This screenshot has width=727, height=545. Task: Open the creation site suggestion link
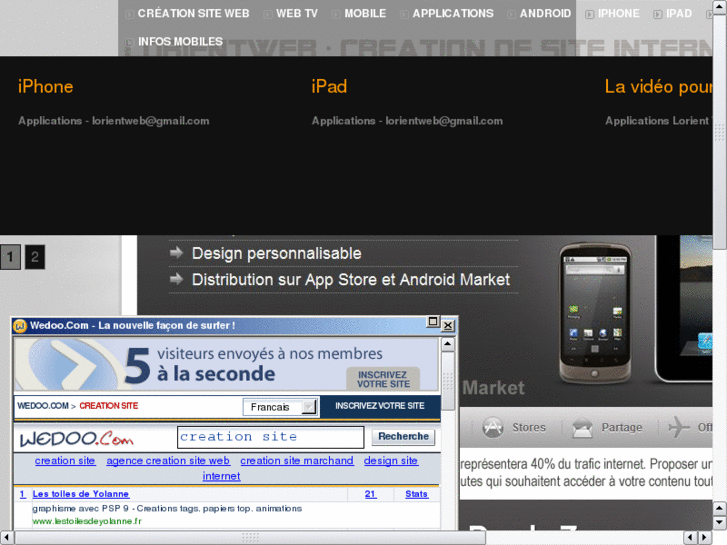click(65, 461)
